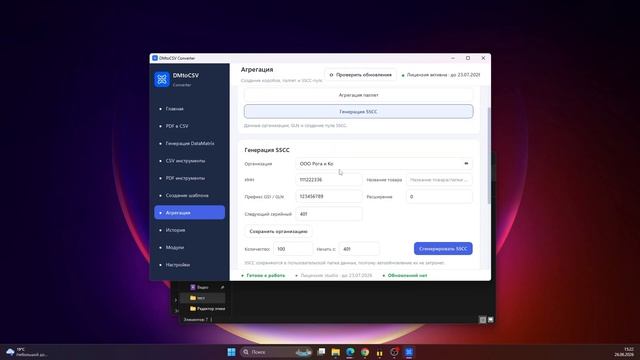Click the Количество field with 100
This screenshot has height=360, width=640.
tap(293, 249)
